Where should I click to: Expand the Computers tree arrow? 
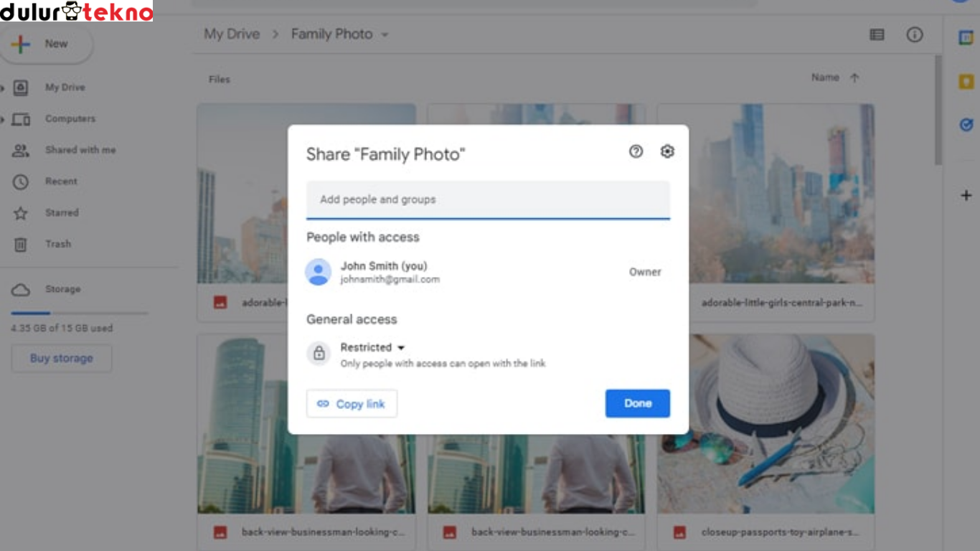coord(3,119)
